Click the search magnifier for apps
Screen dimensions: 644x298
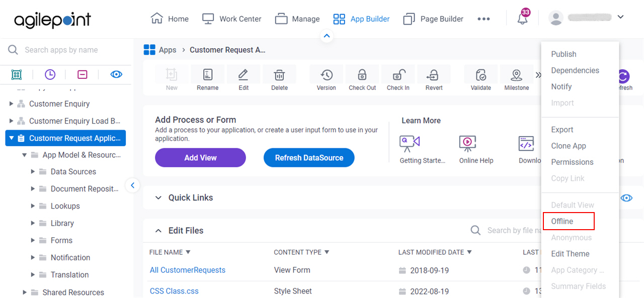point(13,50)
